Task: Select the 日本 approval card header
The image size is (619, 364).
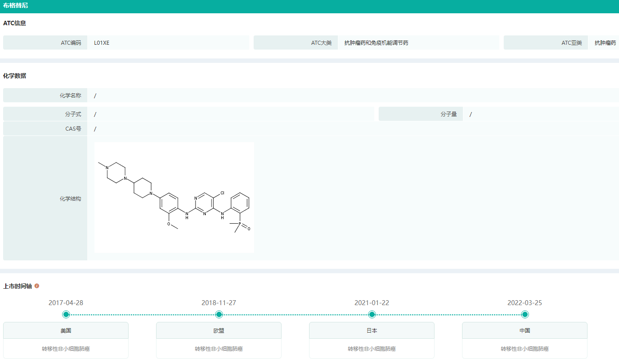Action: tap(372, 330)
